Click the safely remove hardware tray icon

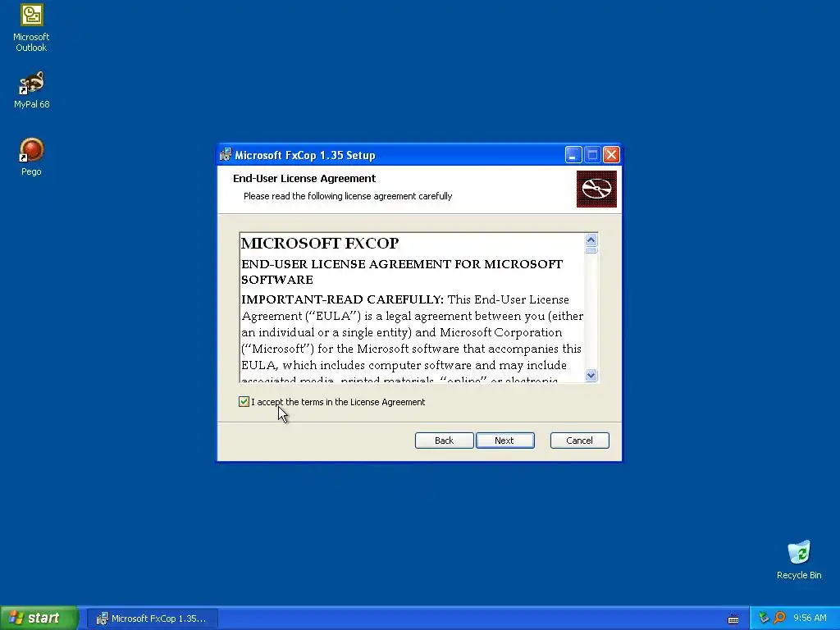[764, 618]
